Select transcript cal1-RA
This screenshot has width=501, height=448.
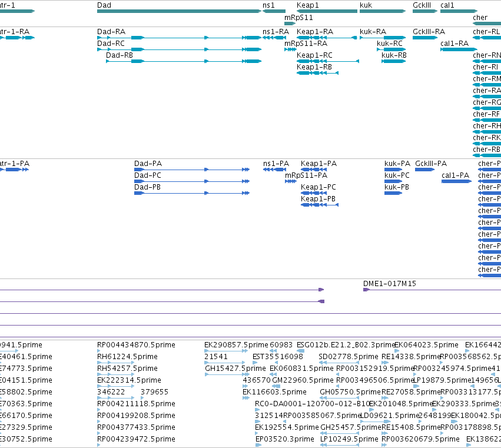454,44
